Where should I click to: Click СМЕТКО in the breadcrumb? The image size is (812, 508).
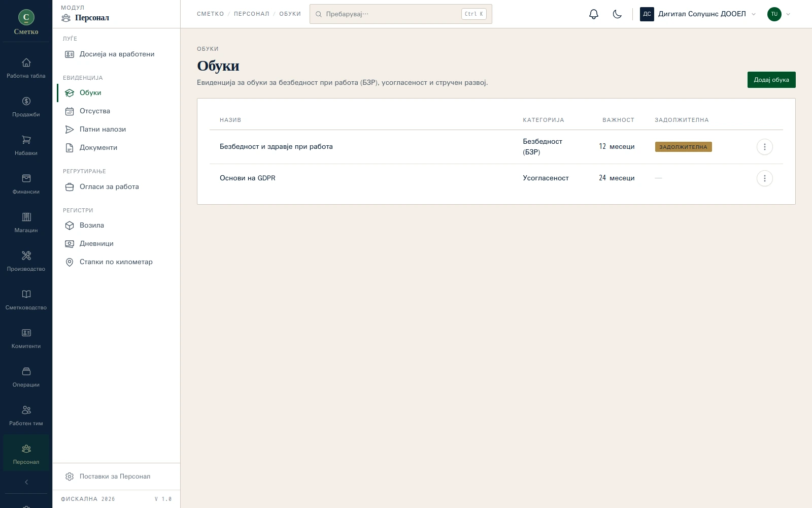(211, 14)
